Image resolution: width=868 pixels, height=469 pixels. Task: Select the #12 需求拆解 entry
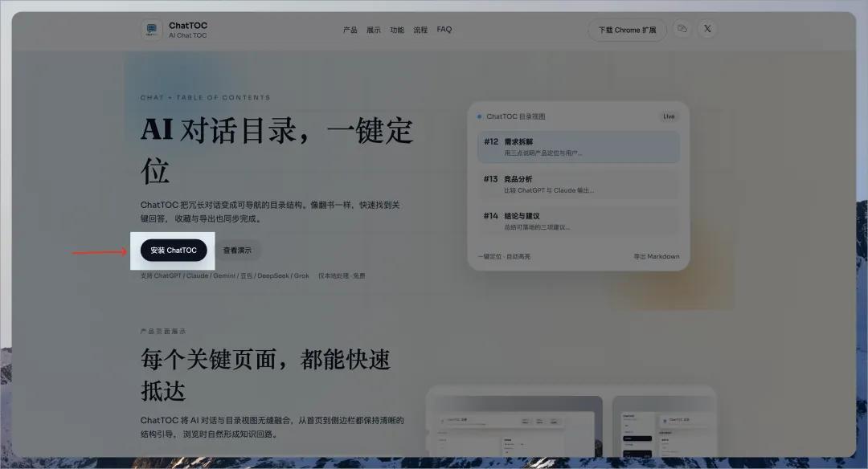point(579,147)
